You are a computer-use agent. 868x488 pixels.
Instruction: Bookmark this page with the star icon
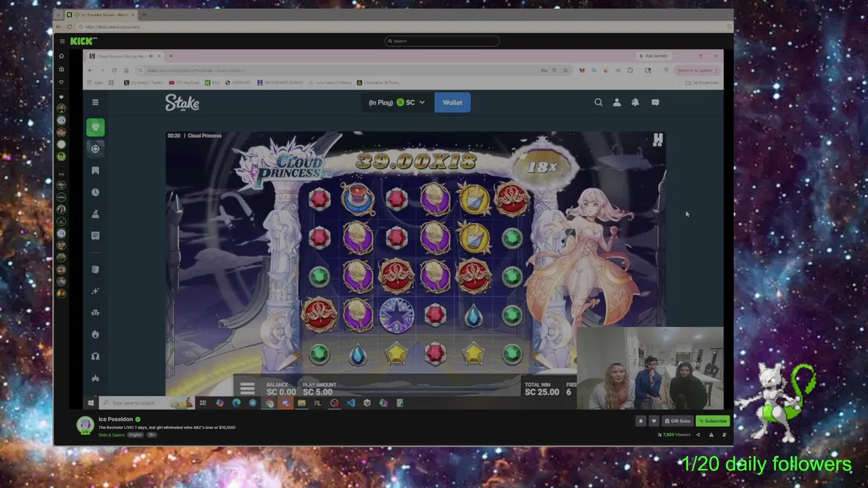[566, 70]
